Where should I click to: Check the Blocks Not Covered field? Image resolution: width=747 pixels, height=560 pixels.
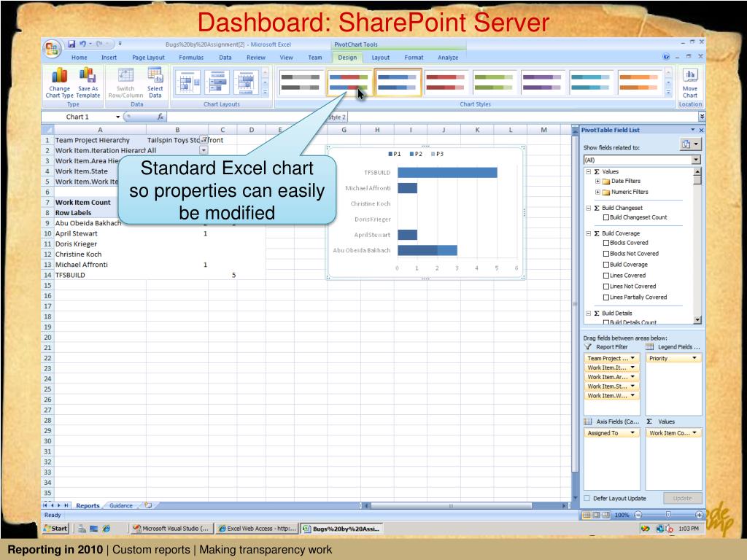tap(606, 254)
